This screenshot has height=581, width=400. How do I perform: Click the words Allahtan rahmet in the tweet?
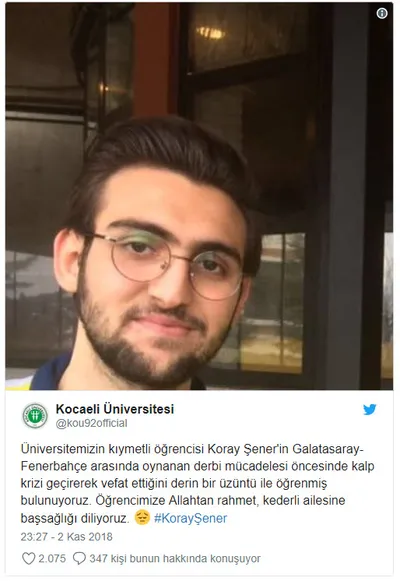(x=214, y=501)
